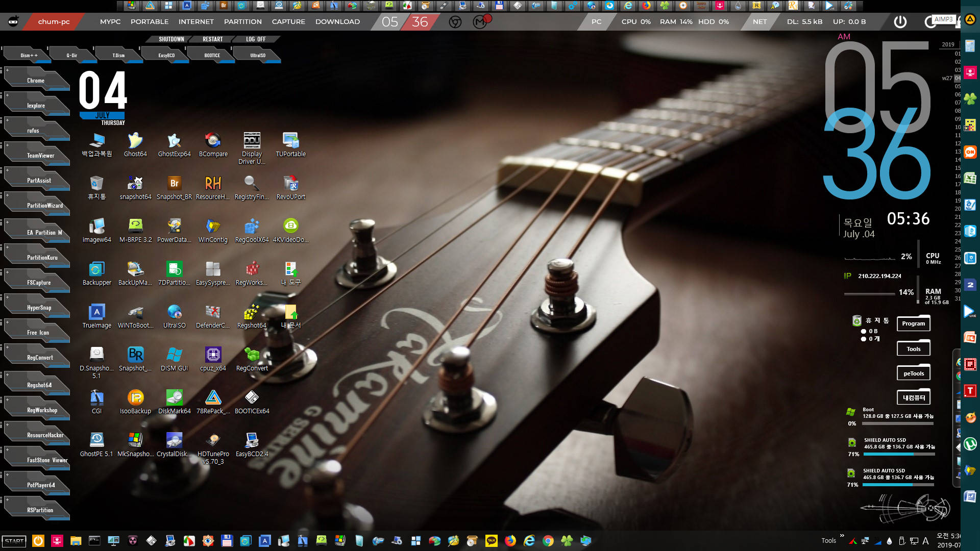The width and height of the screenshot is (980, 551).
Task: Open the TUPortable desktop icon
Action: tap(290, 144)
